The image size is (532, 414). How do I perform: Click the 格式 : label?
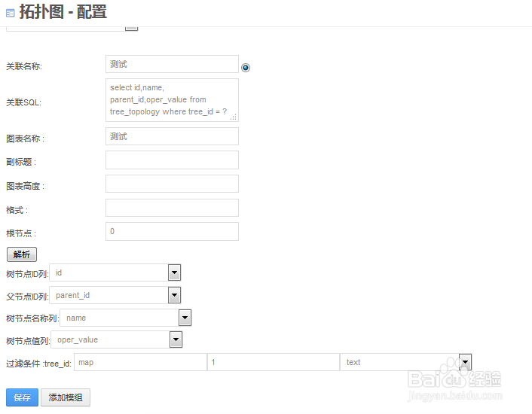click(17, 210)
